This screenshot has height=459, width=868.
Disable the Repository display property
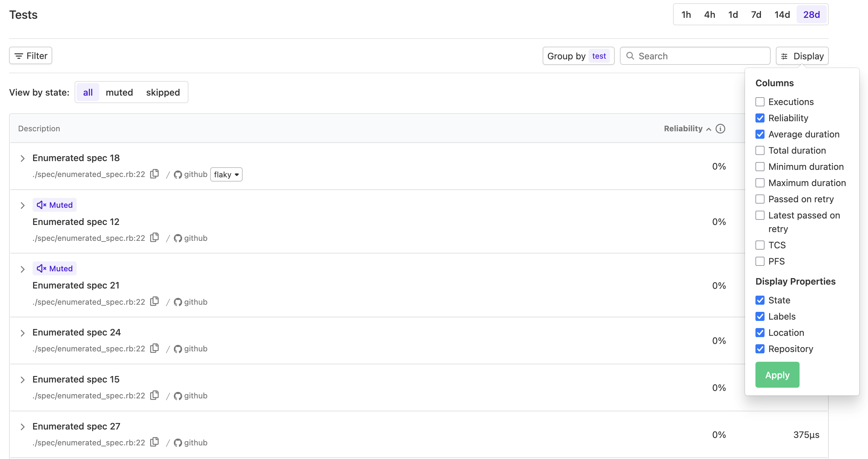[x=760, y=349]
